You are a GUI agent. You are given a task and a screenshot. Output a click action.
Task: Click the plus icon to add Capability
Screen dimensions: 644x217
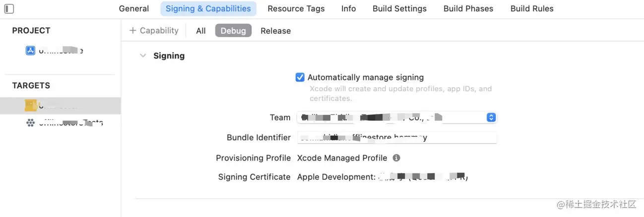132,31
